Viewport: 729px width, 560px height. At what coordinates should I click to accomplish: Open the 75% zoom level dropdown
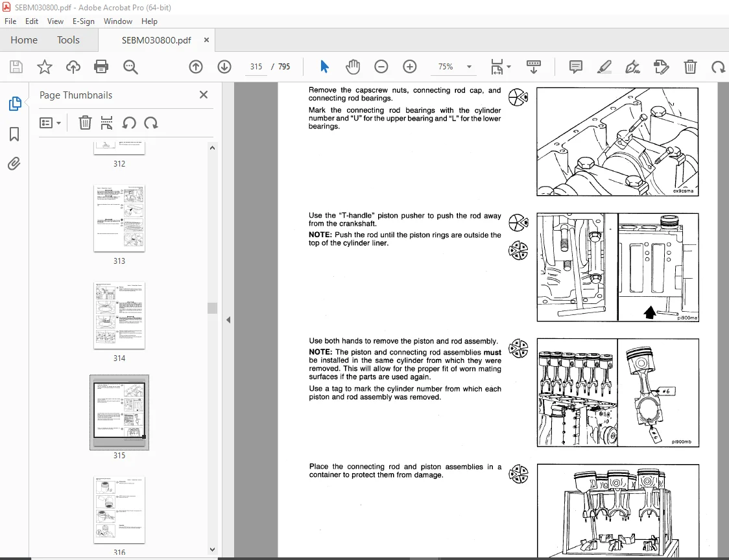tap(469, 67)
